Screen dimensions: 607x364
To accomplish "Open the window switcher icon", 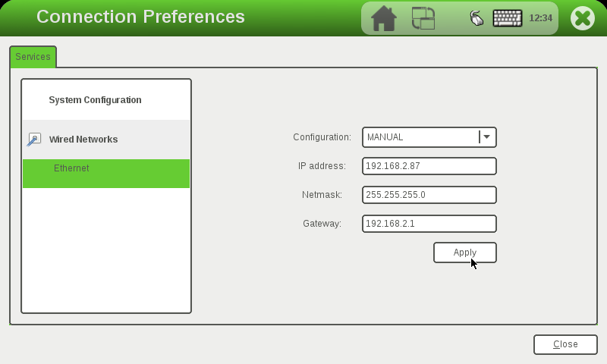I will point(423,18).
